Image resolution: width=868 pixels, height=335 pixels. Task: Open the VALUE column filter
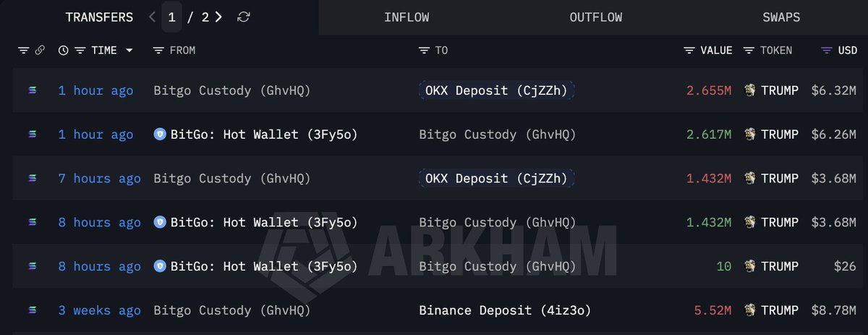coord(689,51)
